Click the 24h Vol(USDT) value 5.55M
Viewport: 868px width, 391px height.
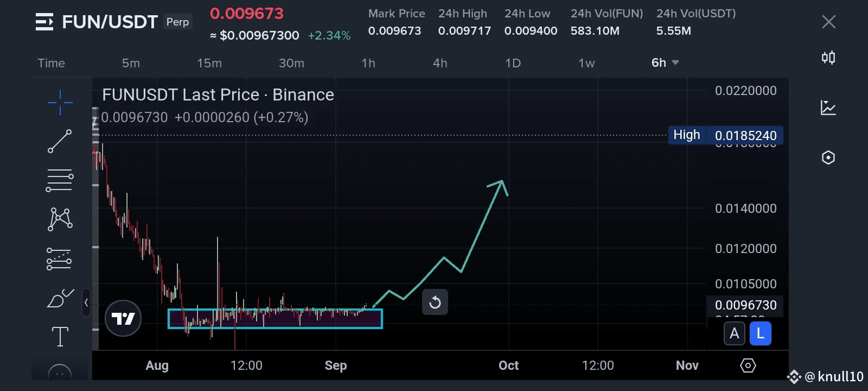pos(673,31)
